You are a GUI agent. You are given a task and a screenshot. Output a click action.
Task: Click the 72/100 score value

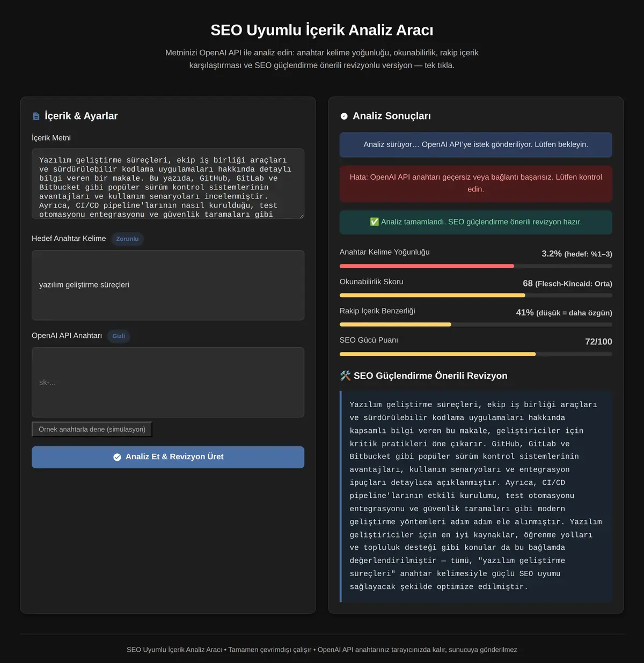(x=598, y=342)
